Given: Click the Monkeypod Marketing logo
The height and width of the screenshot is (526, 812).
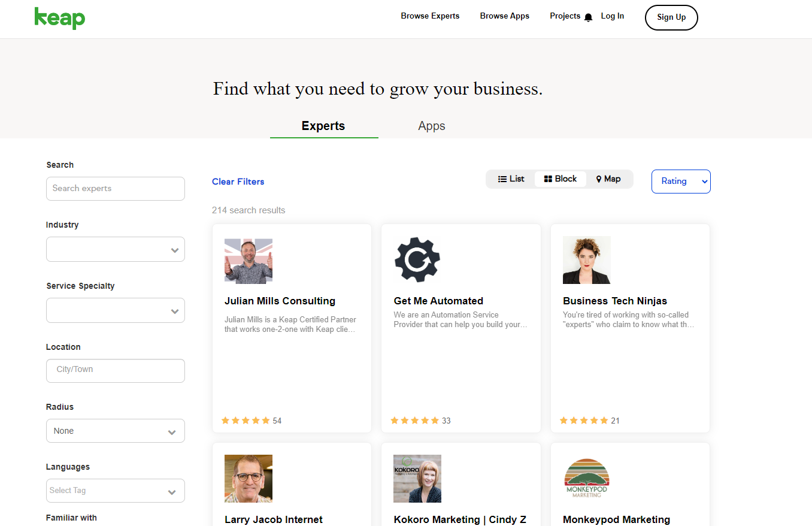Looking at the screenshot, I should point(587,478).
